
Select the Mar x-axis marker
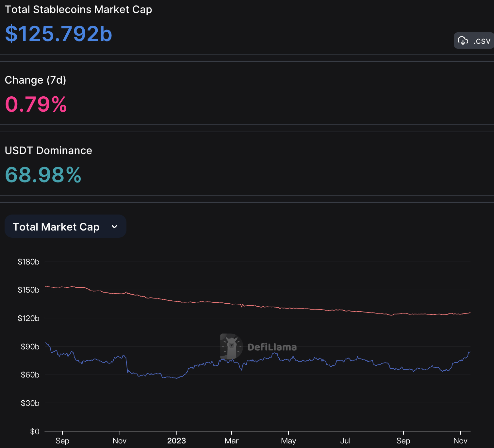tap(232, 441)
